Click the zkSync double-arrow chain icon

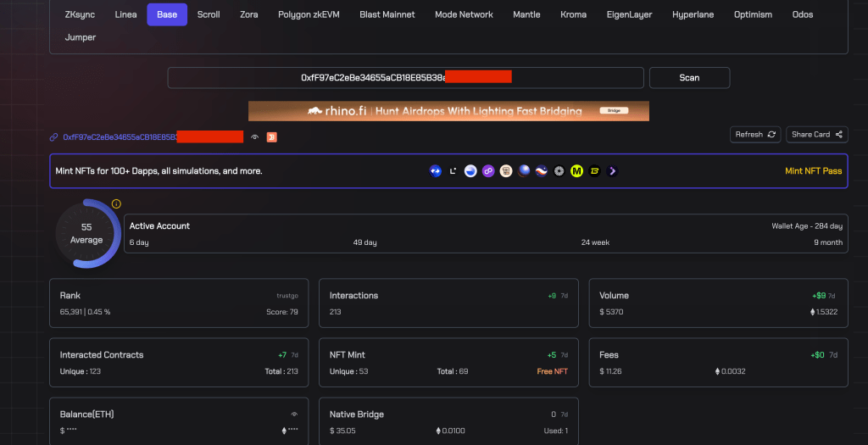[436, 171]
